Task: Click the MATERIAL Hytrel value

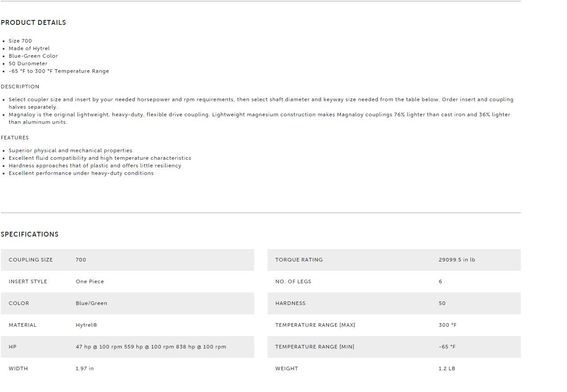Action: (x=86, y=325)
